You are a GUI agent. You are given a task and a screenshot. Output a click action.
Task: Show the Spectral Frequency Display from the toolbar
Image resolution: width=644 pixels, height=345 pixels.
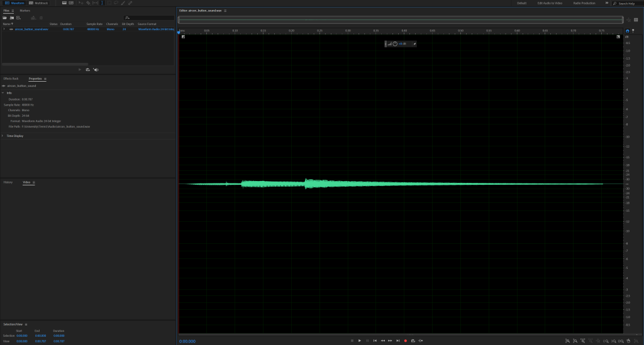point(64,3)
